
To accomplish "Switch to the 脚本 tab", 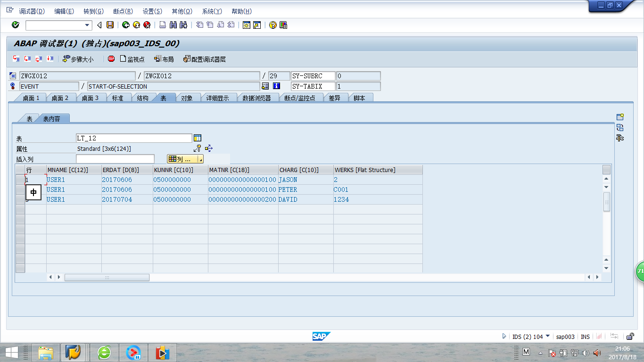I will pyautogui.click(x=359, y=98).
